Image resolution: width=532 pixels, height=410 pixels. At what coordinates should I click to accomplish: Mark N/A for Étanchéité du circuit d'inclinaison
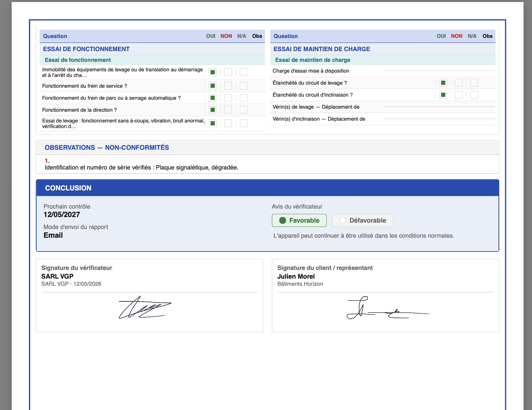point(474,95)
